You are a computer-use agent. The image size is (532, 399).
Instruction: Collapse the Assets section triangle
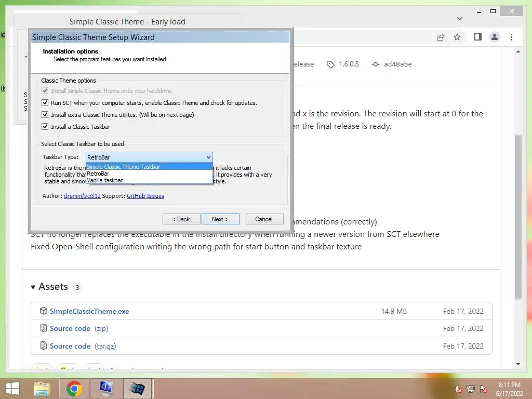(33, 287)
